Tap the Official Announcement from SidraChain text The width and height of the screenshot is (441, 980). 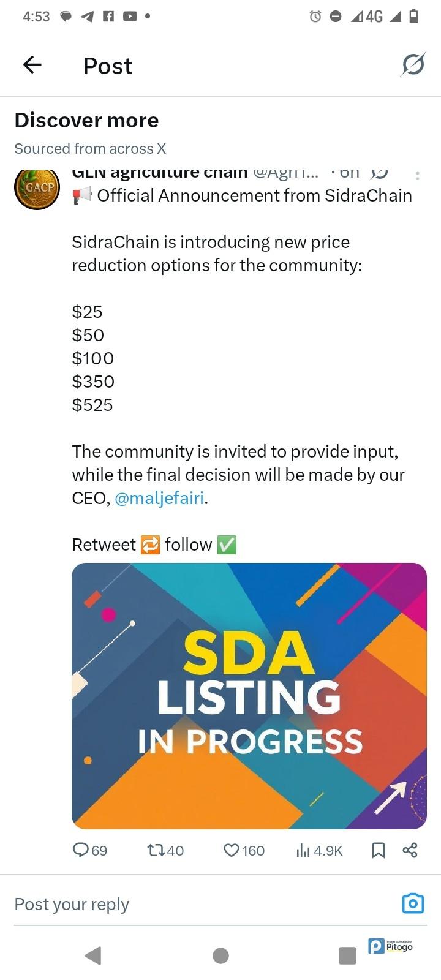[x=254, y=195]
